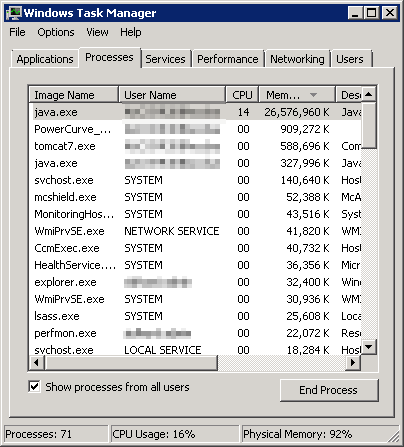
Task: Click the vertical scrollbar up arrow
Action: click(x=369, y=94)
